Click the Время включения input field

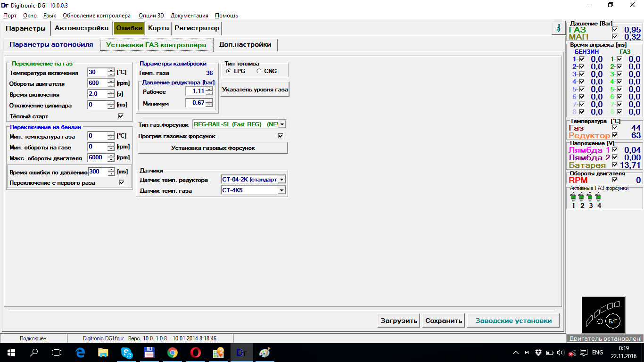click(x=98, y=94)
